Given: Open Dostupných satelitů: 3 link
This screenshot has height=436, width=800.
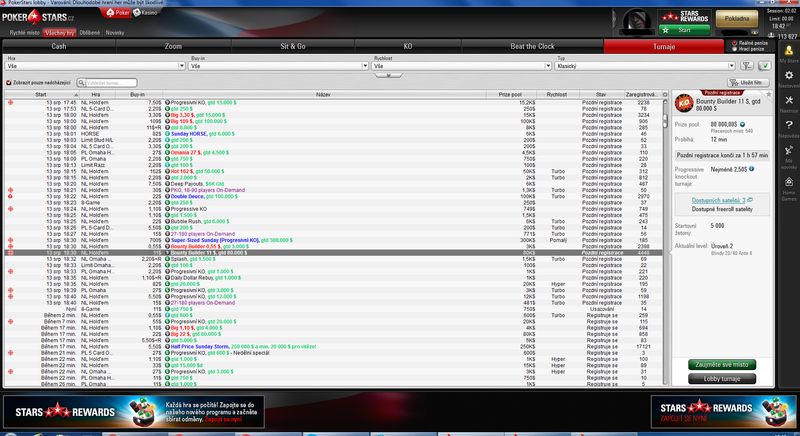Looking at the screenshot, I should coord(718,200).
